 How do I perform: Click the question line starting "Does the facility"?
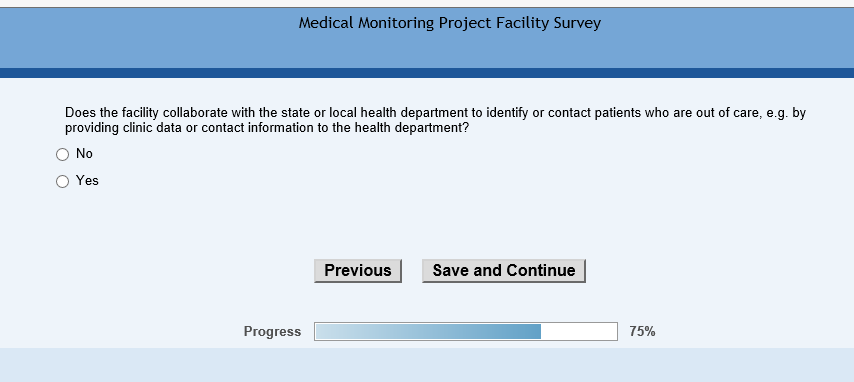(x=435, y=113)
